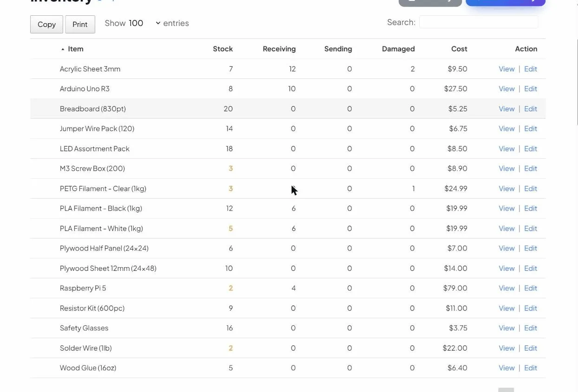The height and width of the screenshot is (392, 578).
Task: View the Arduino Uno R3 item
Action: click(x=507, y=89)
